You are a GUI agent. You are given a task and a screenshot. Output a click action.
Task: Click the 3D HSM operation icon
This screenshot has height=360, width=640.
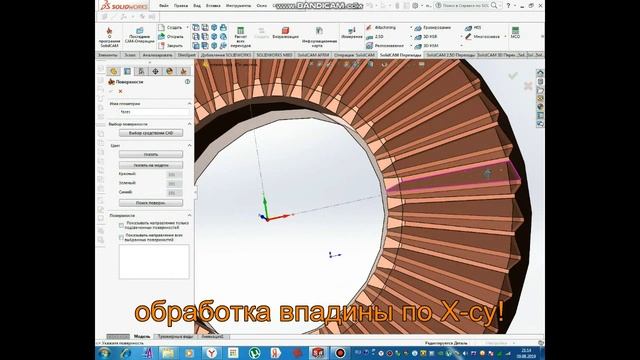coord(418,46)
